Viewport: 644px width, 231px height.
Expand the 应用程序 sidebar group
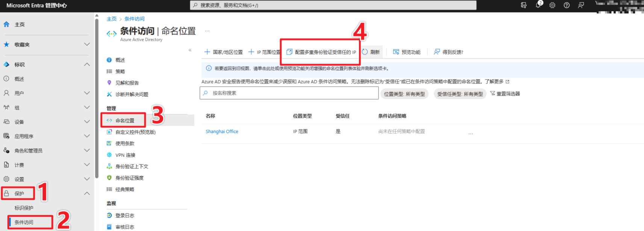pyautogui.click(x=87, y=136)
